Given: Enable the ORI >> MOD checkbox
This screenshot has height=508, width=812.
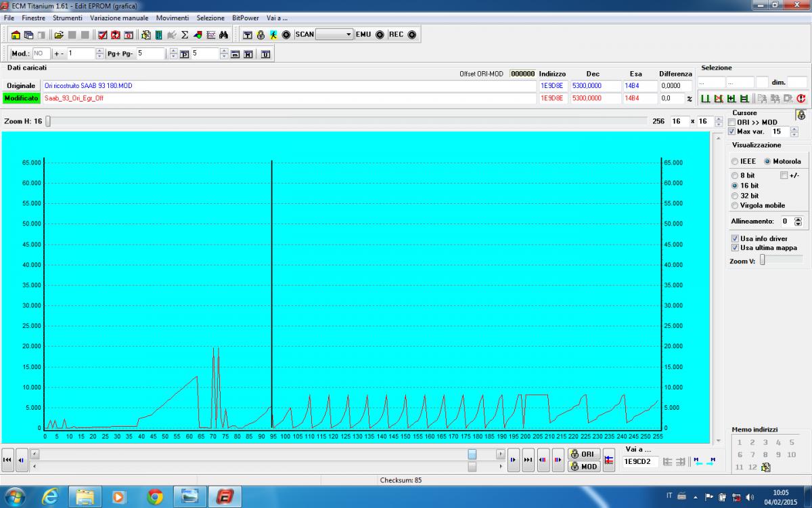Looking at the screenshot, I should coord(731,123).
